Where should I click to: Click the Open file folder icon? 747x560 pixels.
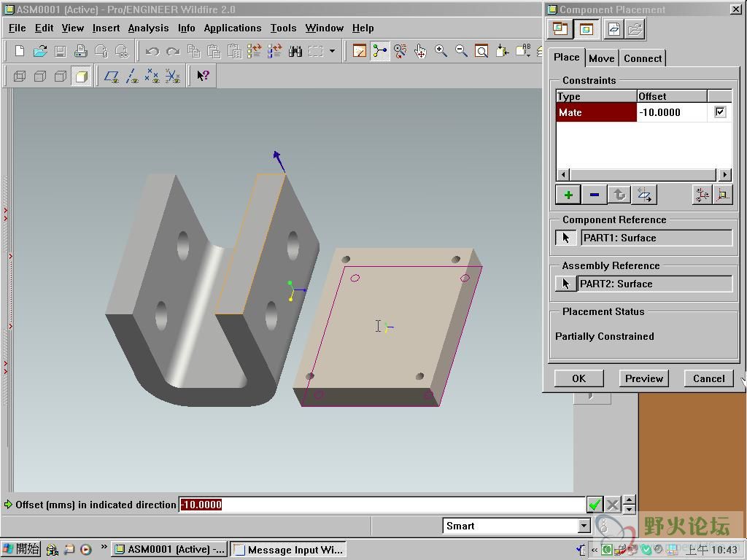[x=40, y=50]
